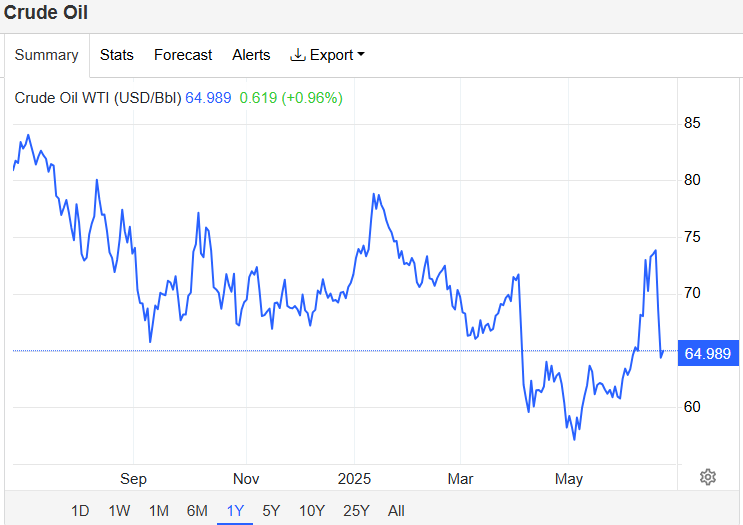Screen dimensions: 743x525
Task: Click the May axis label marker
Action: point(569,479)
